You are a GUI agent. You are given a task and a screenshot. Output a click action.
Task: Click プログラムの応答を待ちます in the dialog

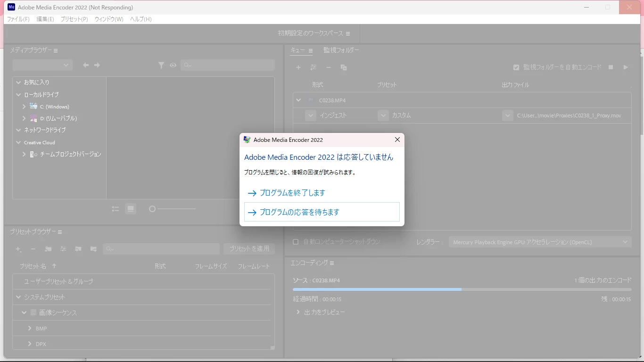(322, 212)
